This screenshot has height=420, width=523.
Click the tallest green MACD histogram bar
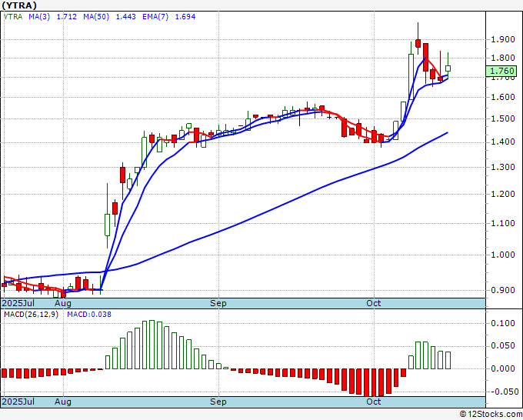pyautogui.click(x=152, y=345)
